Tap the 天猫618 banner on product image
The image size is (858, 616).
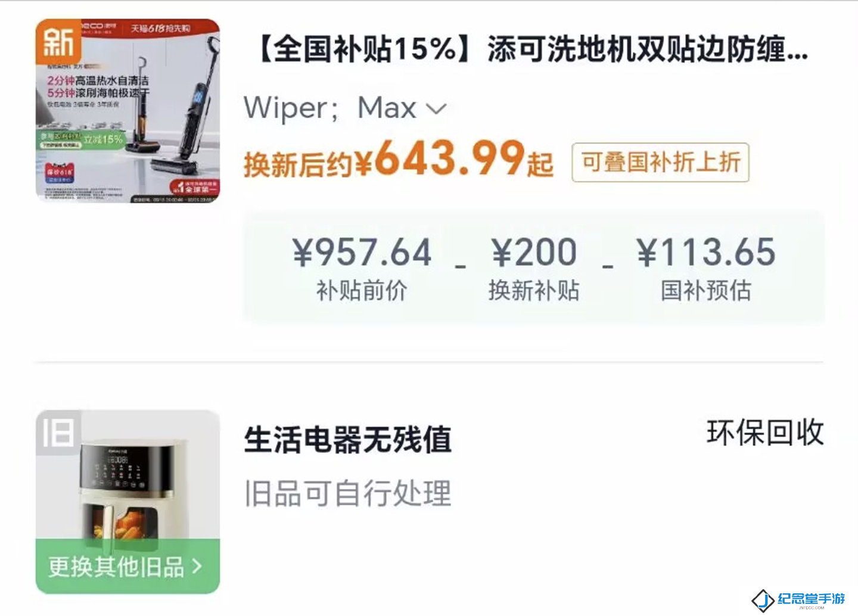(x=160, y=27)
